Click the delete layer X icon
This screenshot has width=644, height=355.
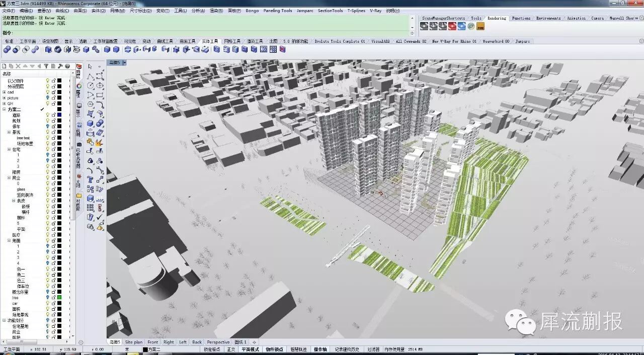click(18, 66)
